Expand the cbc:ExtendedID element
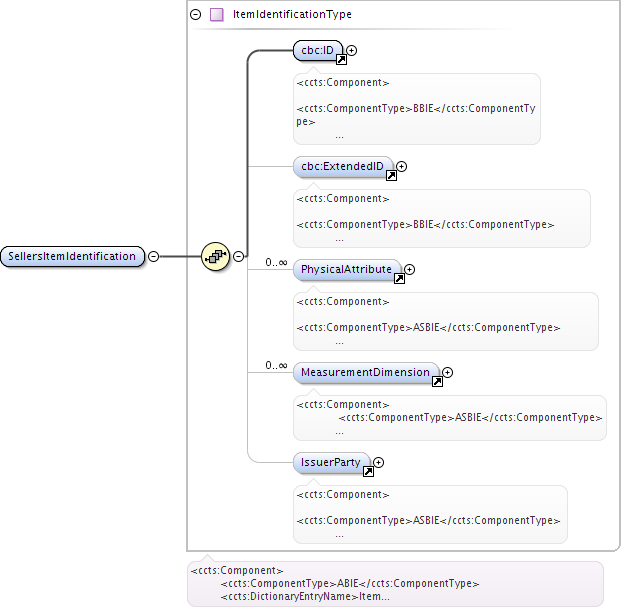622x610 pixels. pyautogui.click(x=402, y=167)
